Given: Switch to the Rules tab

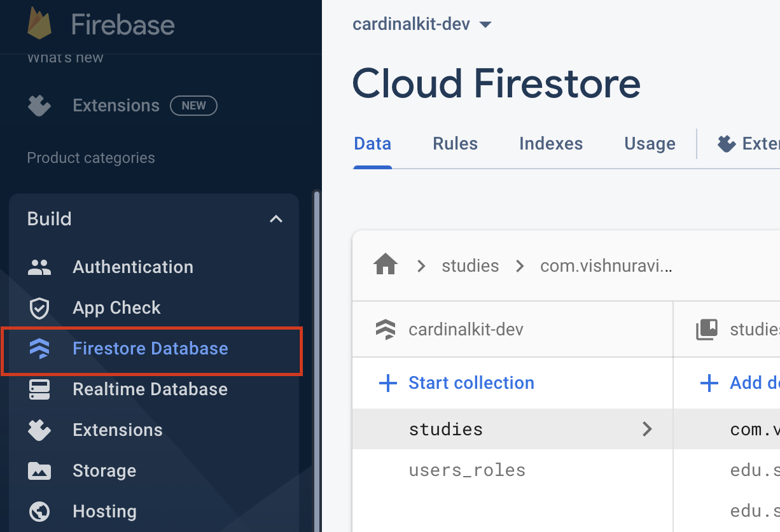Looking at the screenshot, I should (x=455, y=144).
